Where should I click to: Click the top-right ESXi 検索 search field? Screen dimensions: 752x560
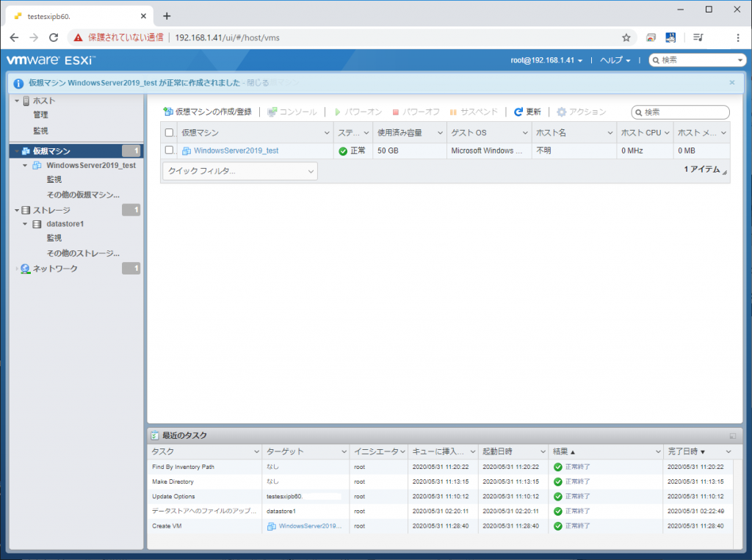pos(697,60)
